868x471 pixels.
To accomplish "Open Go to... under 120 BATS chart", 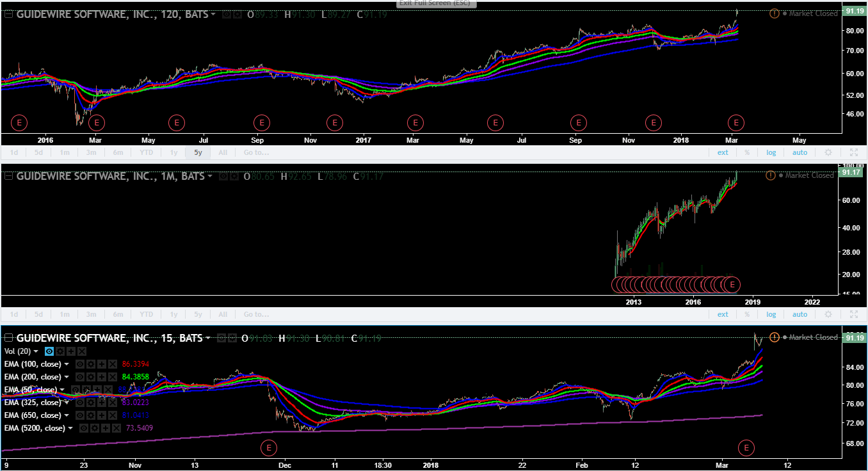I will point(256,152).
